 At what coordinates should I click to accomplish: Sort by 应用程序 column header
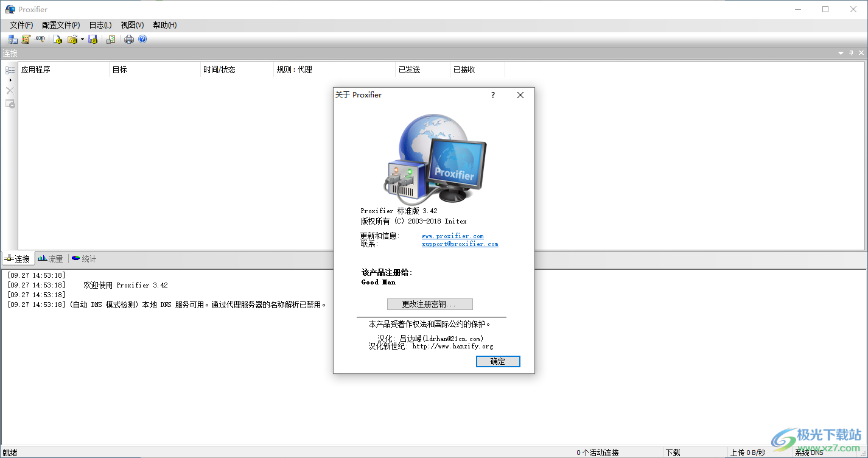[64, 69]
